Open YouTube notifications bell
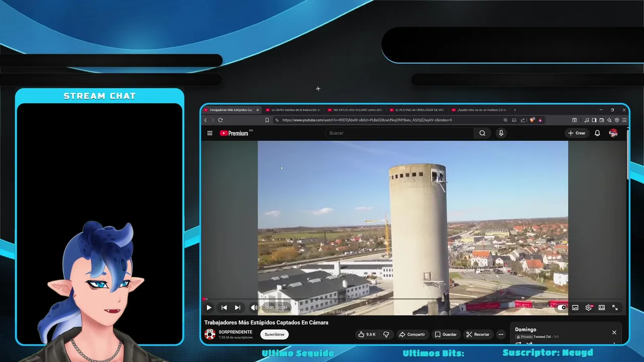 (597, 133)
